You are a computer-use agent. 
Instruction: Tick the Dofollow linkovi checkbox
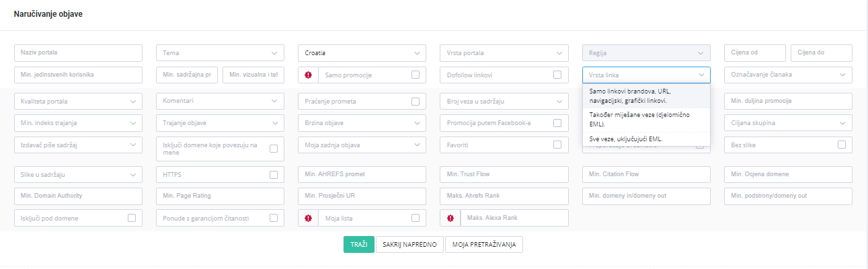pyautogui.click(x=557, y=75)
